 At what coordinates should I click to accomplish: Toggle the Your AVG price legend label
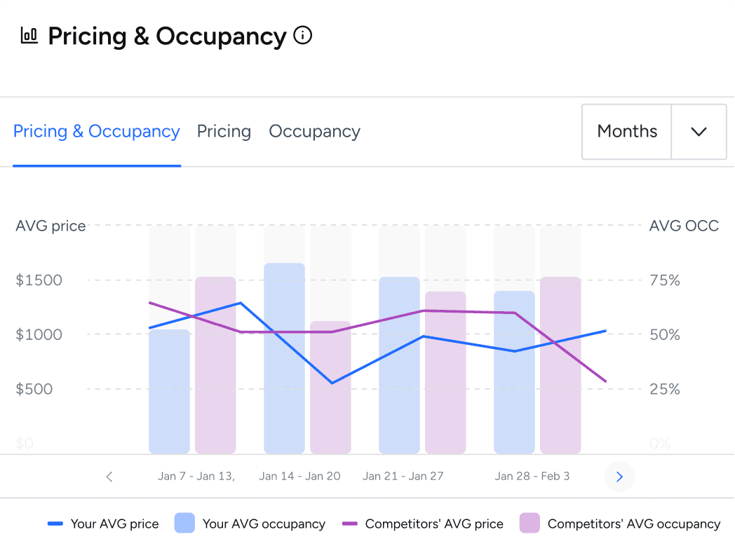point(114,524)
